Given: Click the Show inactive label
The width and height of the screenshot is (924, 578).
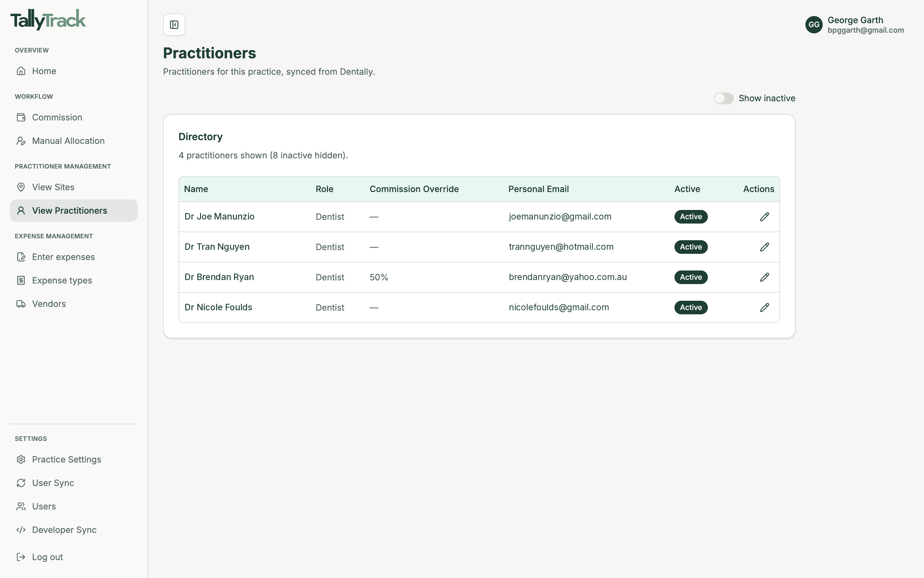Looking at the screenshot, I should click(767, 98).
